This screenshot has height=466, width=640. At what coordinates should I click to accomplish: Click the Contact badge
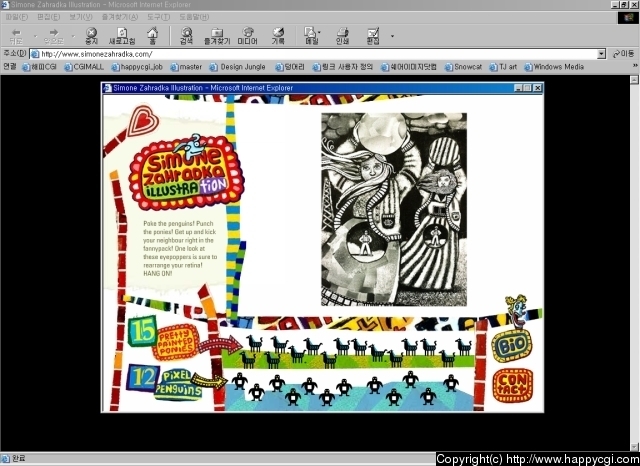click(513, 385)
